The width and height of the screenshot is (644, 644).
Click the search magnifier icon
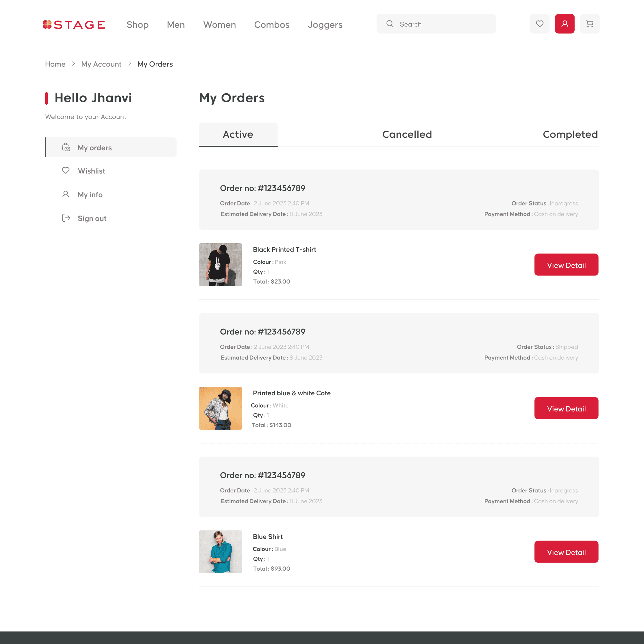pos(390,24)
